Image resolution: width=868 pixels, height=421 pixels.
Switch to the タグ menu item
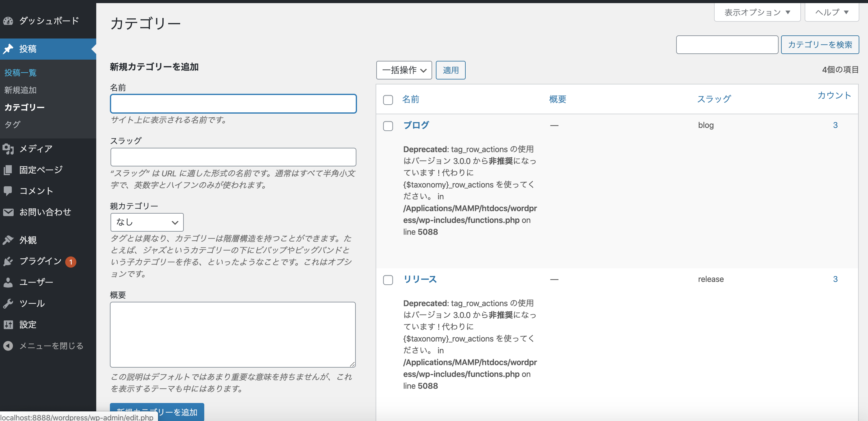(x=12, y=124)
